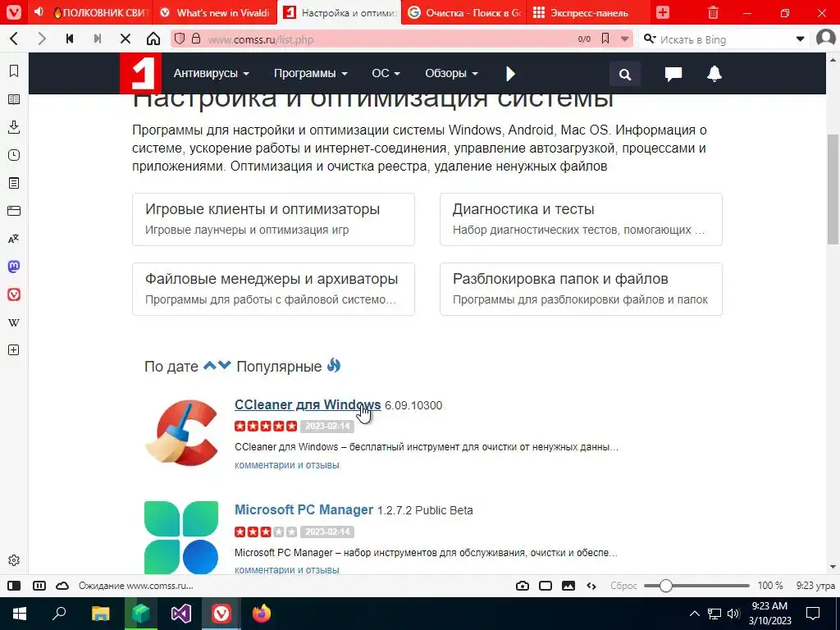Switch to Очистка - Поиск tab
Viewport: 840px width, 630px height.
(x=464, y=12)
